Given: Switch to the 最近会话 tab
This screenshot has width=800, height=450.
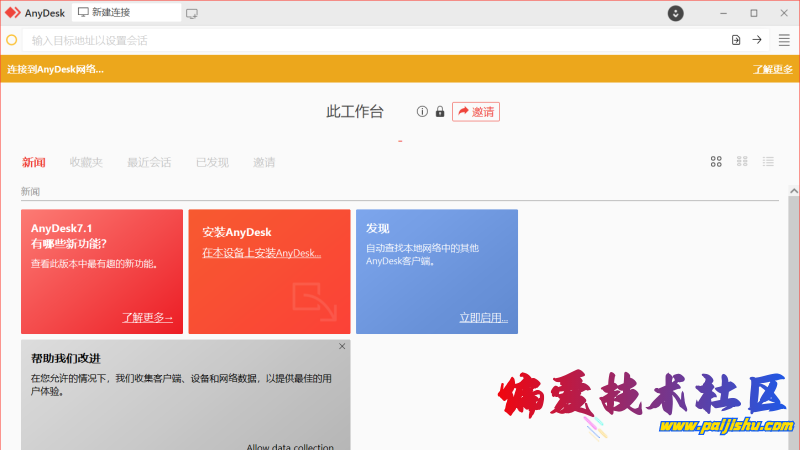Looking at the screenshot, I should [149, 162].
